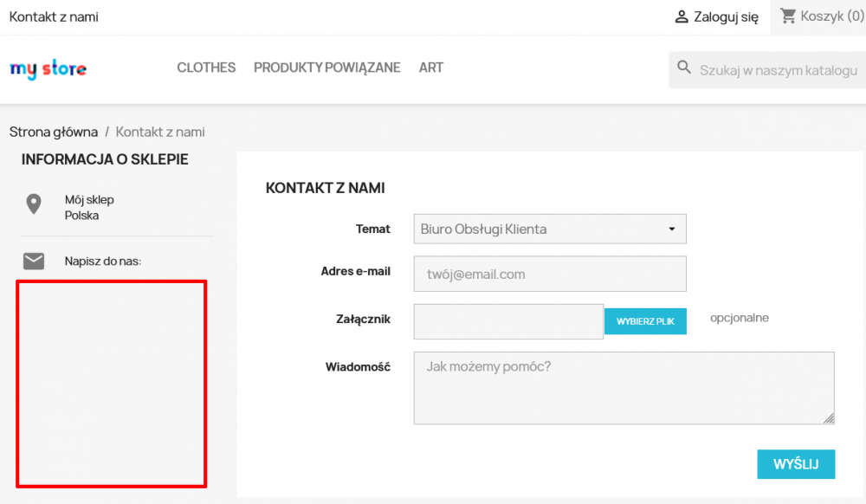866x504 pixels.
Task: Open the ART navigation item
Action: tap(430, 68)
